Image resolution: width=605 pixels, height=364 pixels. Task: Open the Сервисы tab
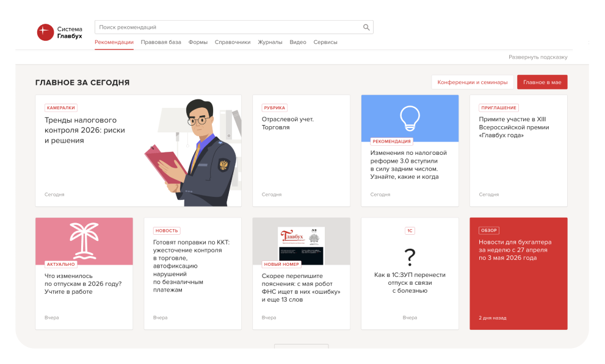325,42
